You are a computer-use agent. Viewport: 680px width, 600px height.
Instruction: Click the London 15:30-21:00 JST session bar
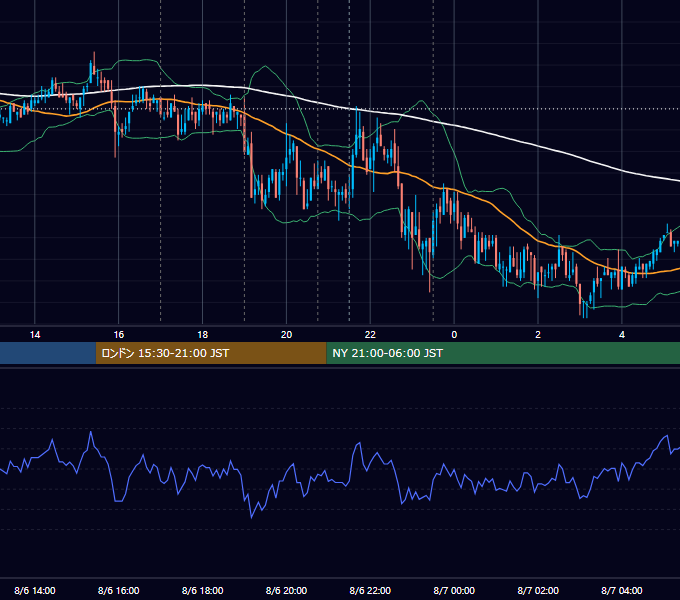[x=211, y=353]
